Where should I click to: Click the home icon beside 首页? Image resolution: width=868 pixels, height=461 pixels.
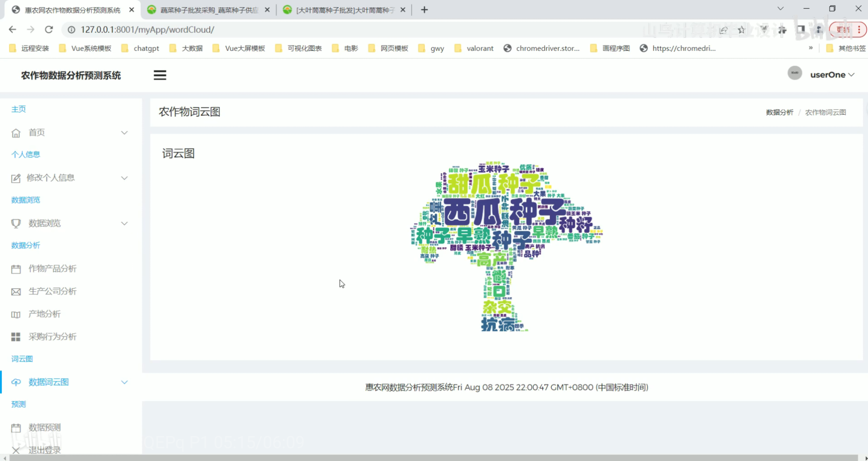16,133
